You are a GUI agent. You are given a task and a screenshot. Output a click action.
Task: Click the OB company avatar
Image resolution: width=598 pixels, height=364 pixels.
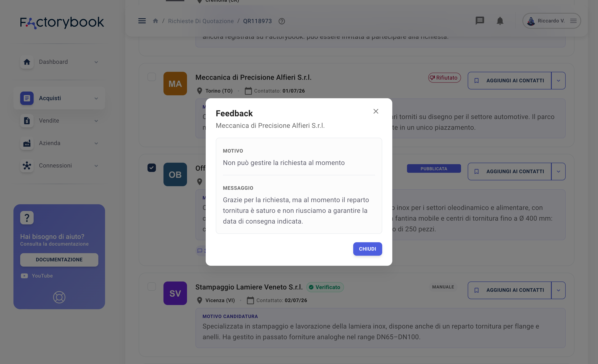(175, 175)
